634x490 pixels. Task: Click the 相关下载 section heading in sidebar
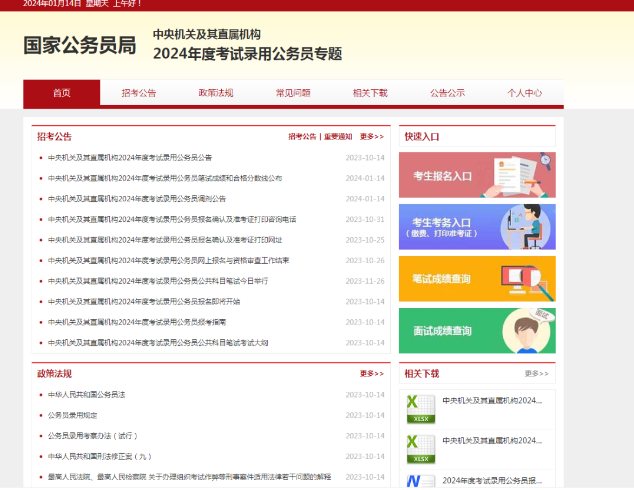point(422,374)
